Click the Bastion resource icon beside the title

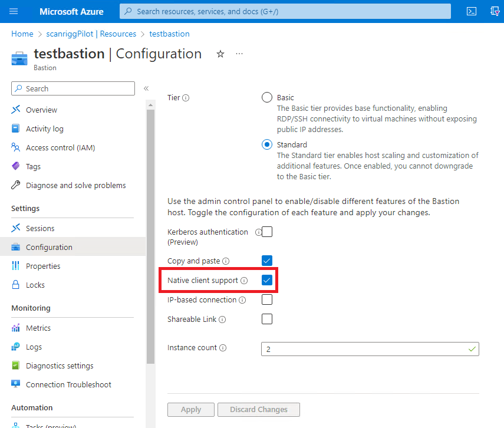(19, 58)
